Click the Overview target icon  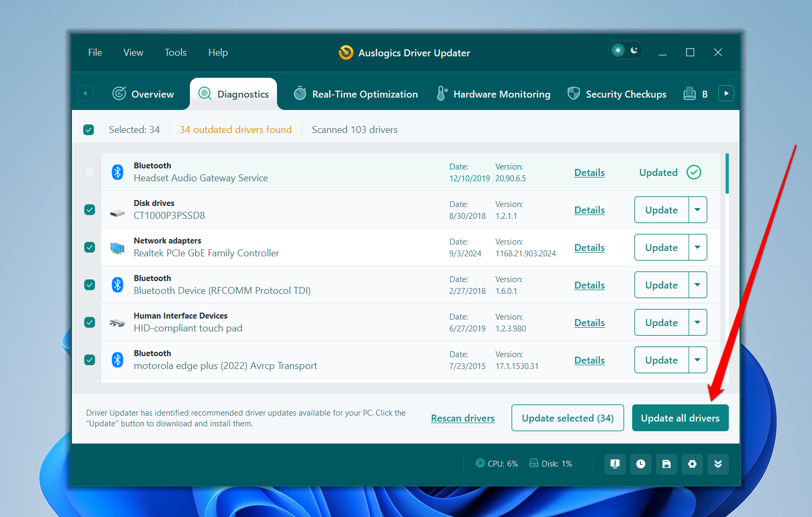click(x=119, y=94)
